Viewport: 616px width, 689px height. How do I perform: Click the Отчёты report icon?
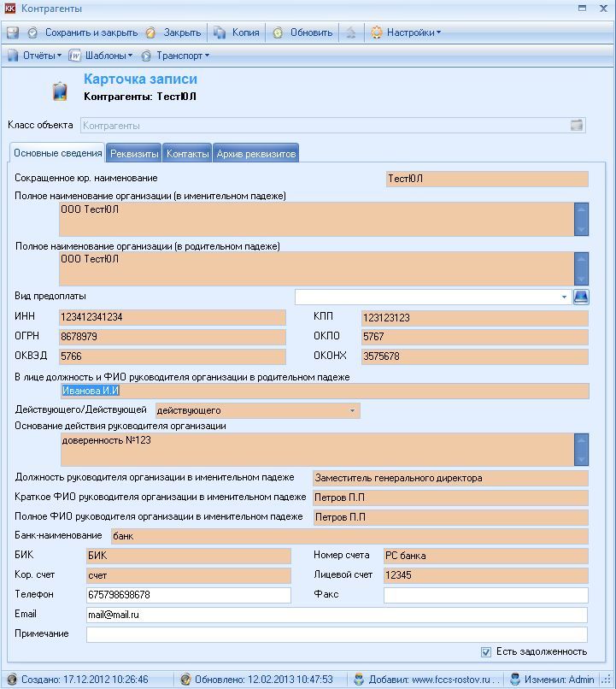[13, 56]
